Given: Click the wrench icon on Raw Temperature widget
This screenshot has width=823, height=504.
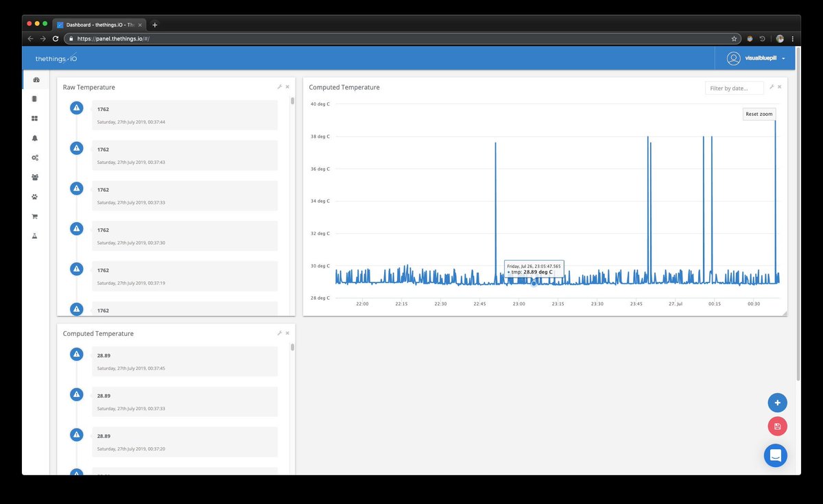Looking at the screenshot, I should click(x=279, y=87).
